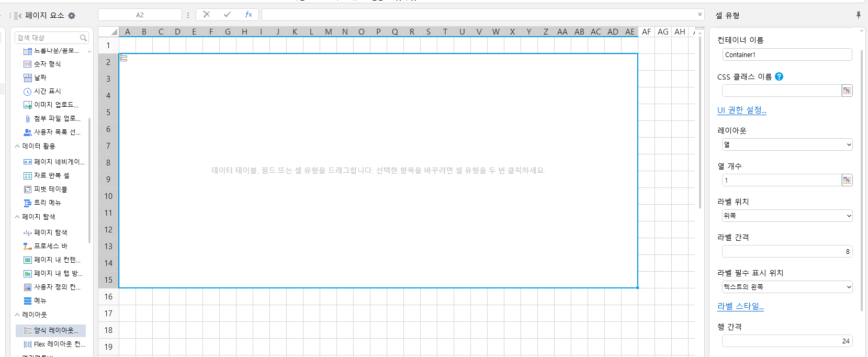
Task: Open the 라벨 위치 dropdown
Action: tap(787, 216)
